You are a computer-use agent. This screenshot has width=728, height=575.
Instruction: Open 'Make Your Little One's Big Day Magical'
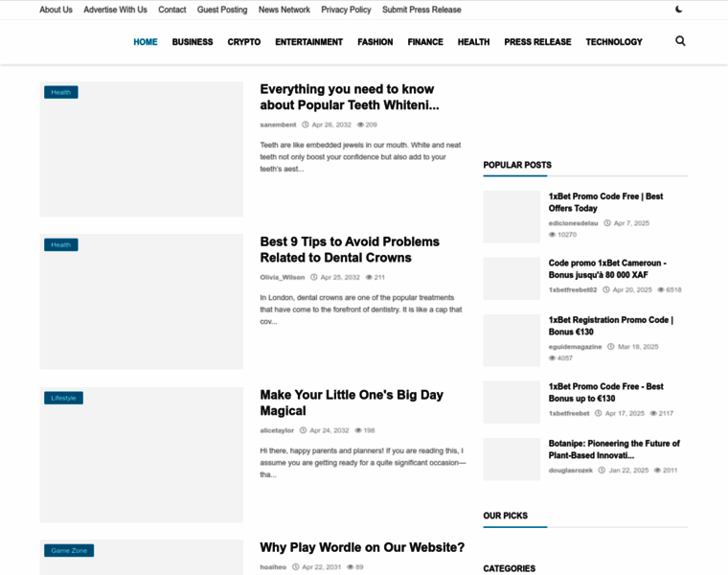(x=352, y=402)
